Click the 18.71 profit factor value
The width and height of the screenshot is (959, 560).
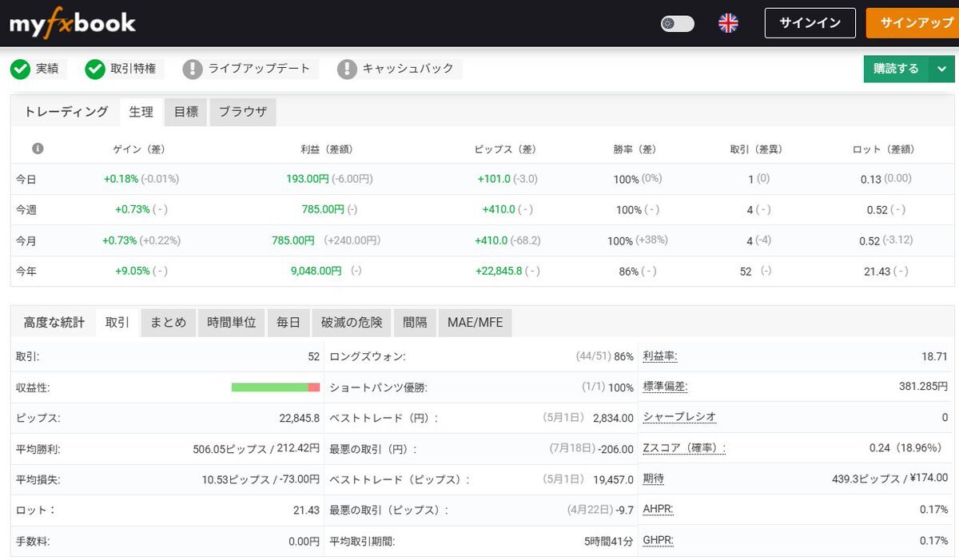[x=934, y=356]
